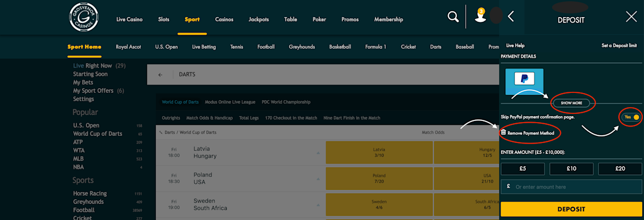The width and height of the screenshot is (644, 220).
Task: Open the account profile icon with notifications
Action: point(480,15)
